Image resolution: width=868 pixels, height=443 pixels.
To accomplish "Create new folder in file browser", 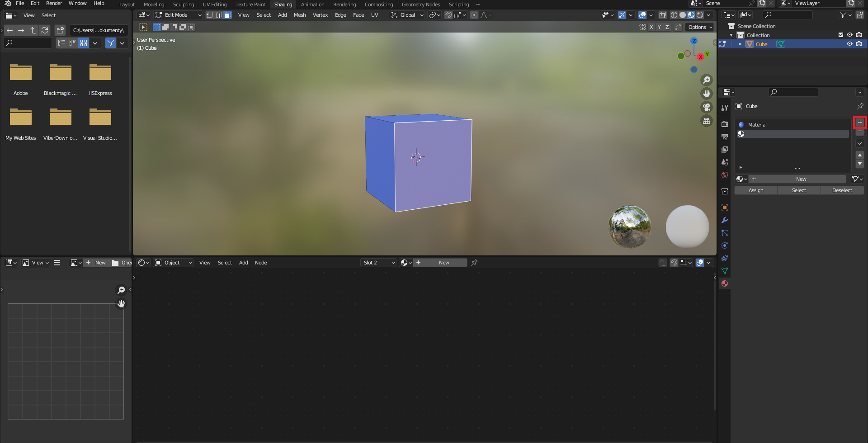I will pyautogui.click(x=60, y=30).
